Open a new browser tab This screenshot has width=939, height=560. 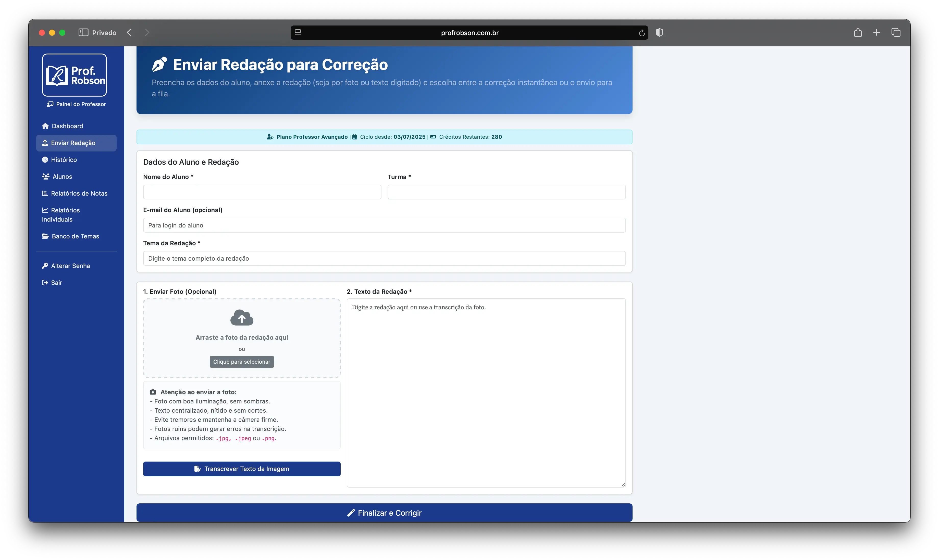(x=877, y=32)
